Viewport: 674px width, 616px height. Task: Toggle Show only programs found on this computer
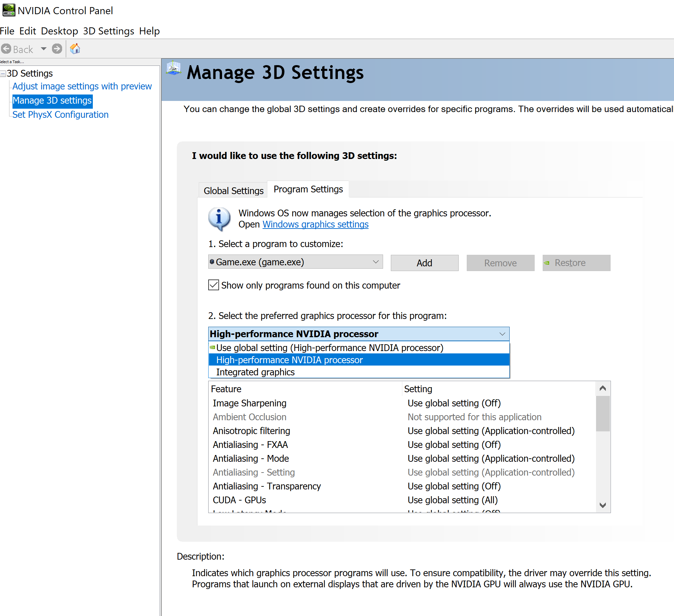[214, 285]
